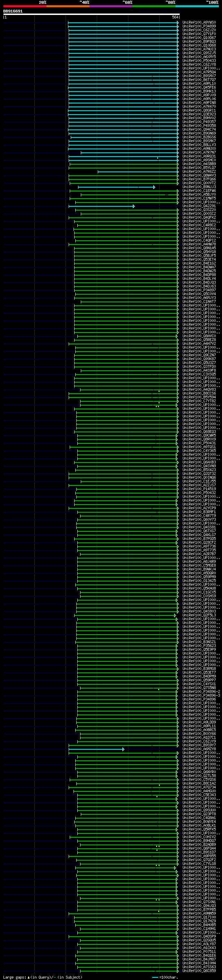Screen dimensions: 222x980
Task: Select the label UniRef100_P14519
Action: click(x=199, y=489)
